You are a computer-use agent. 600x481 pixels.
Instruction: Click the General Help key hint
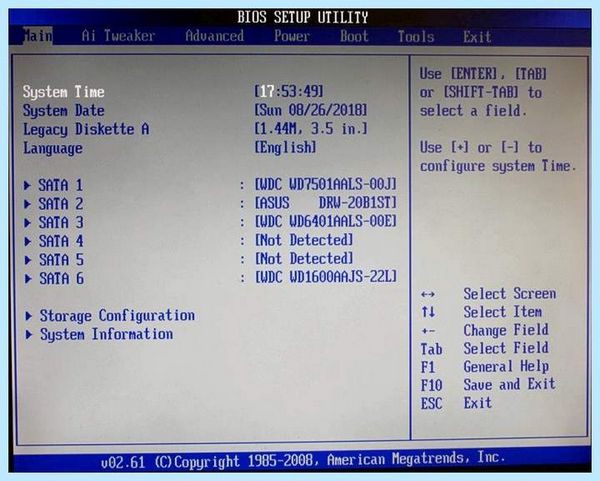[506, 367]
